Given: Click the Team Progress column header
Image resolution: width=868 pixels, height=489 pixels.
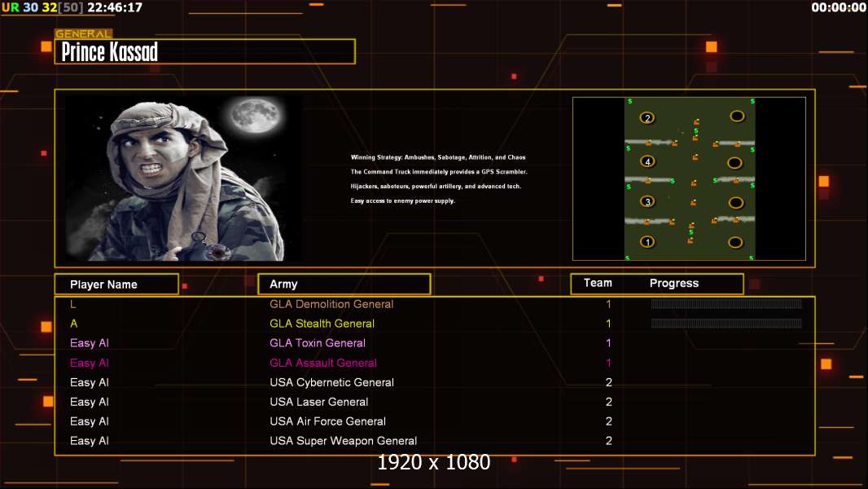Looking at the screenshot, I should point(657,284).
